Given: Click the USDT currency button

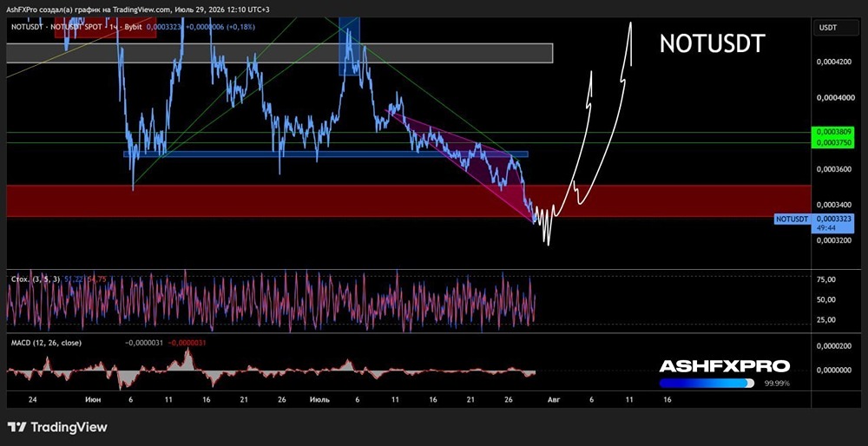Looking at the screenshot, I should pyautogui.click(x=829, y=28).
